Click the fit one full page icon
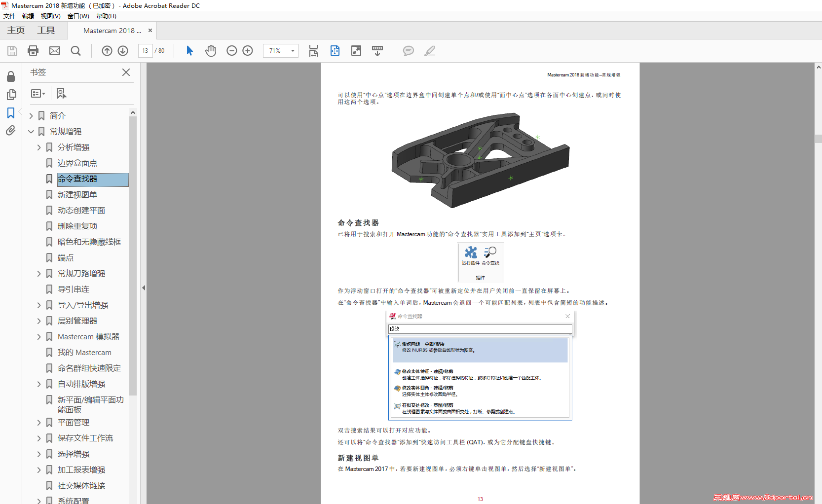Screen dimensions: 822x504 (335, 51)
